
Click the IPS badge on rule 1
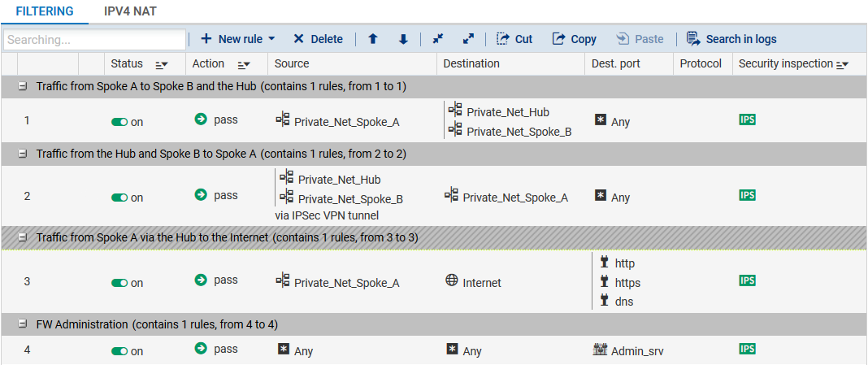(x=747, y=119)
